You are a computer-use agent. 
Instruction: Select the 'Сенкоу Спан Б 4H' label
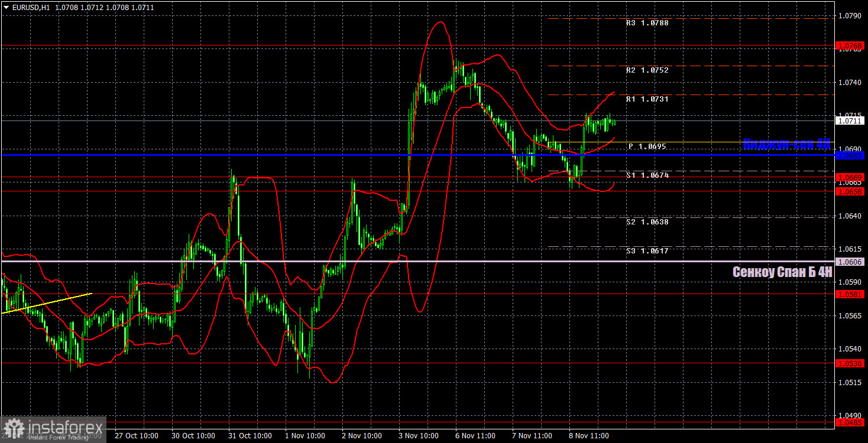(x=782, y=272)
